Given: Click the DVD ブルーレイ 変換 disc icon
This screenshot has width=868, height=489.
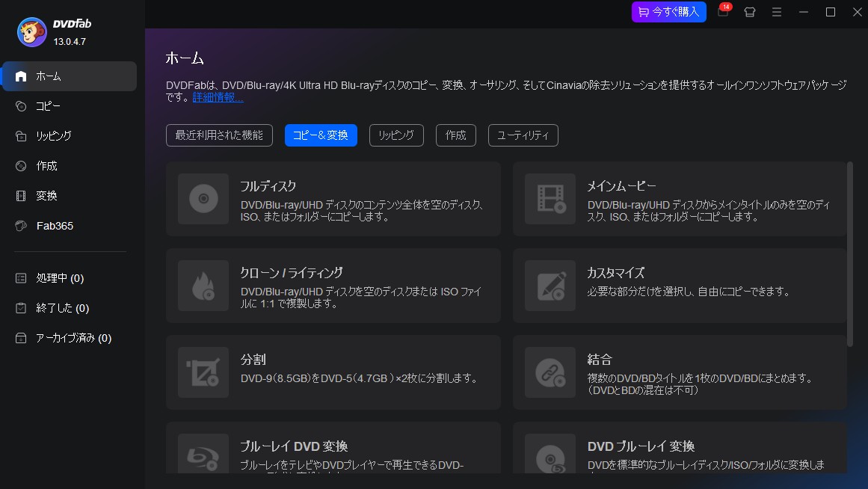Looking at the screenshot, I should 550,454.
